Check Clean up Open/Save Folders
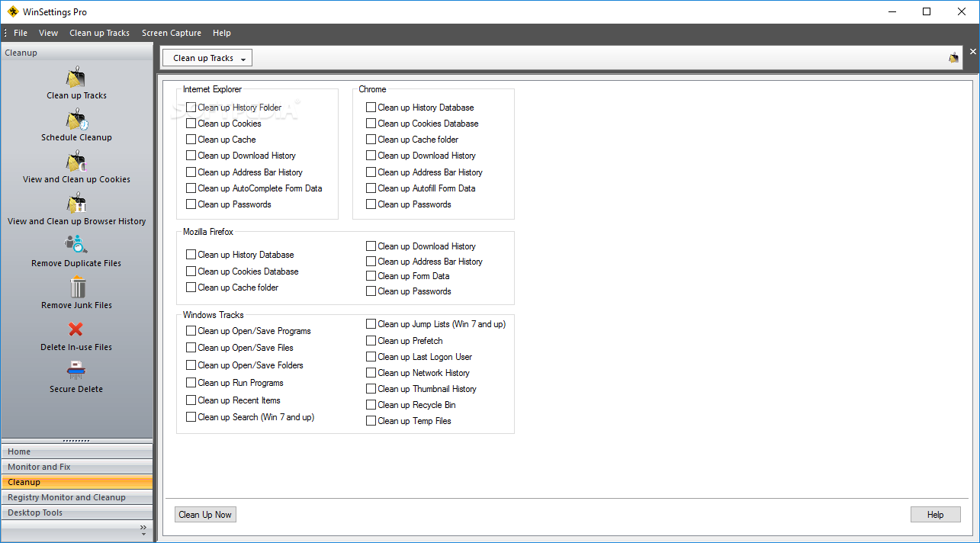Image resolution: width=980 pixels, height=543 pixels. [191, 365]
